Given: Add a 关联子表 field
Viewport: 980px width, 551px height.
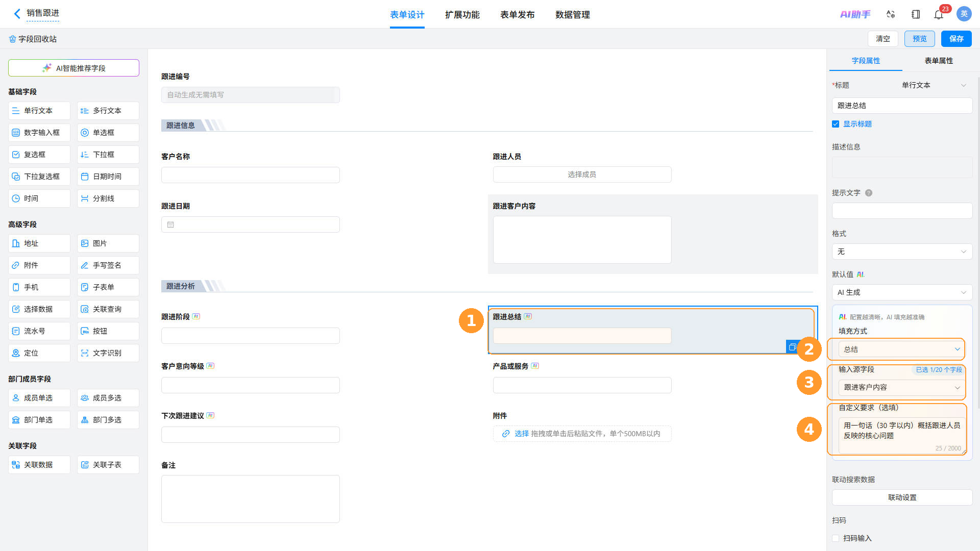Looking at the screenshot, I should pos(108,465).
